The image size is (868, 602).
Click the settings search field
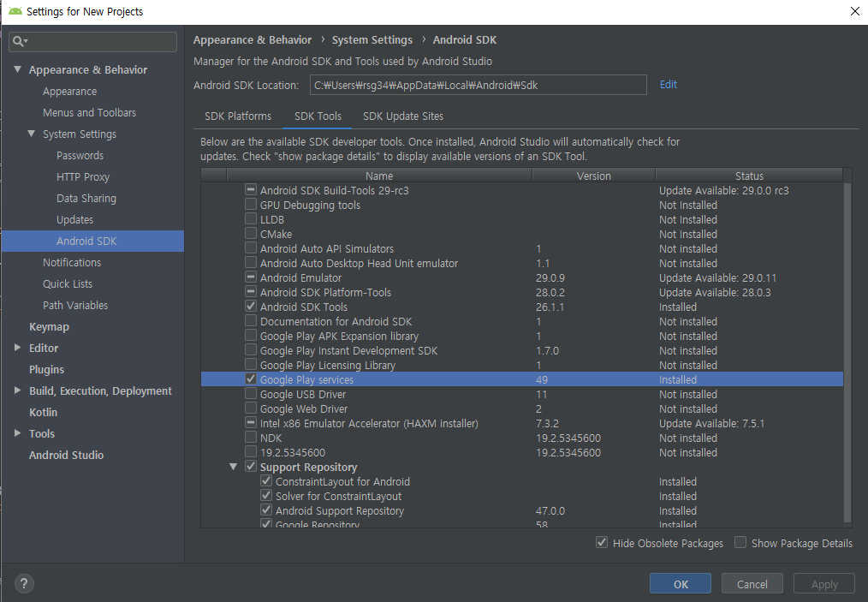coord(93,42)
